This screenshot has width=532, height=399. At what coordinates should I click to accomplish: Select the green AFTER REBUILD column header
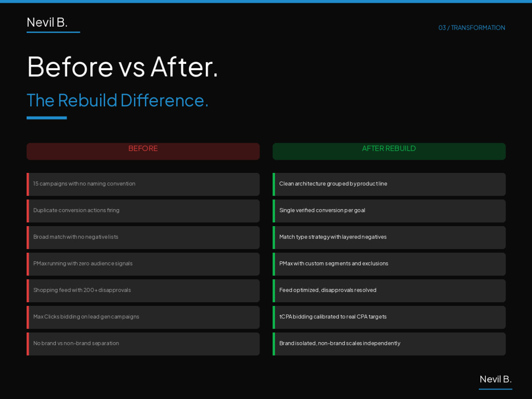click(389, 151)
